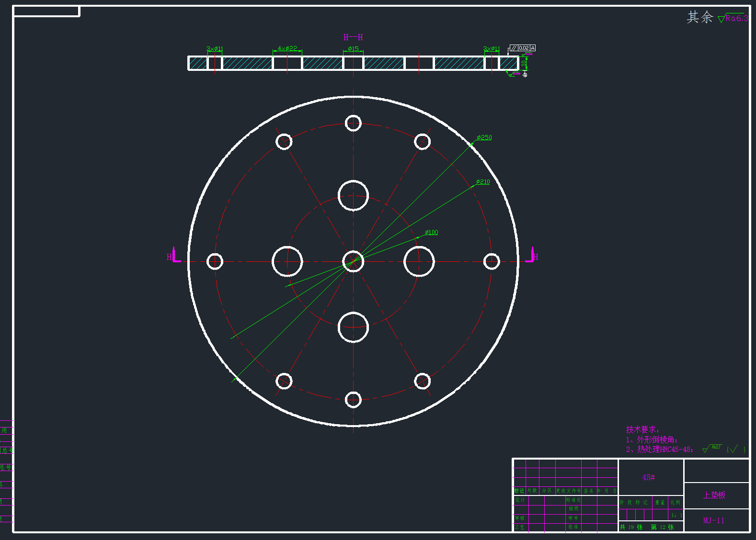756x540 pixels.
Task: Select the 学号 cell label
Action: click(573, 518)
